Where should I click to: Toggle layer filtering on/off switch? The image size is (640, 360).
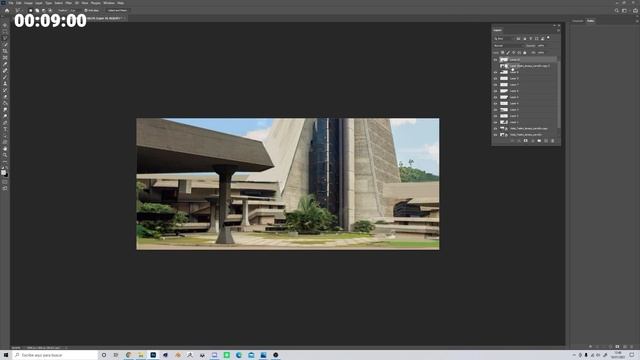[548, 38]
